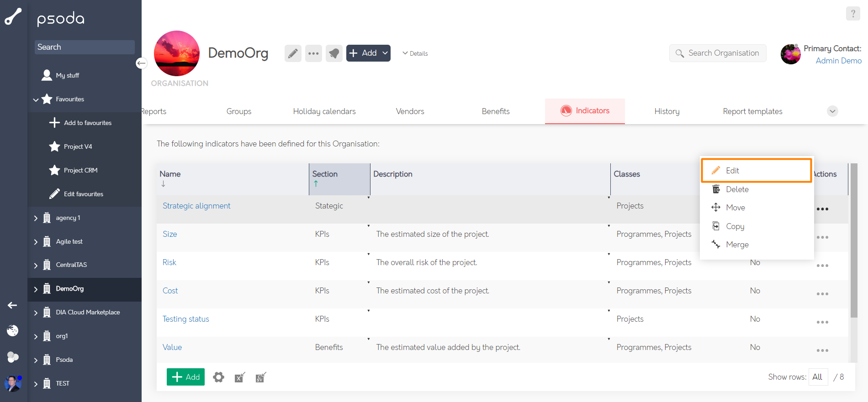Open the Show rows All dropdown

click(x=818, y=377)
